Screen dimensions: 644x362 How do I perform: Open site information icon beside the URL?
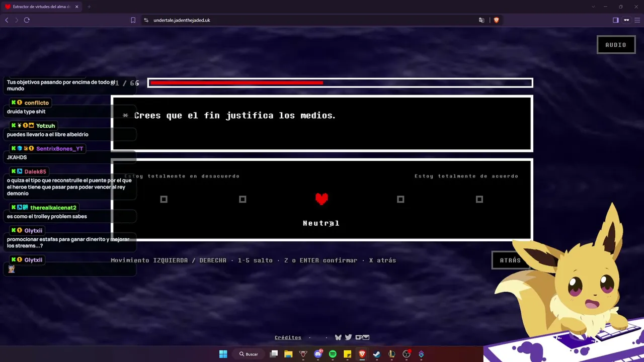[146, 20]
